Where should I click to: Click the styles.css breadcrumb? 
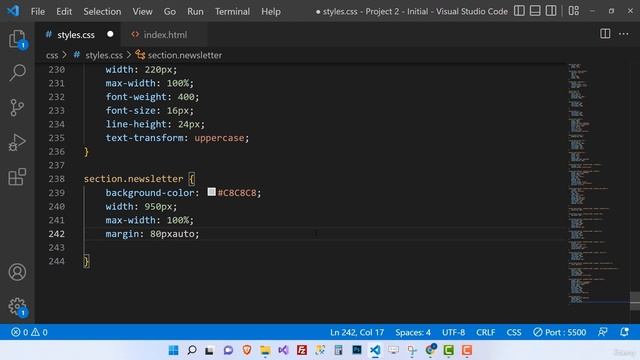[x=104, y=55]
